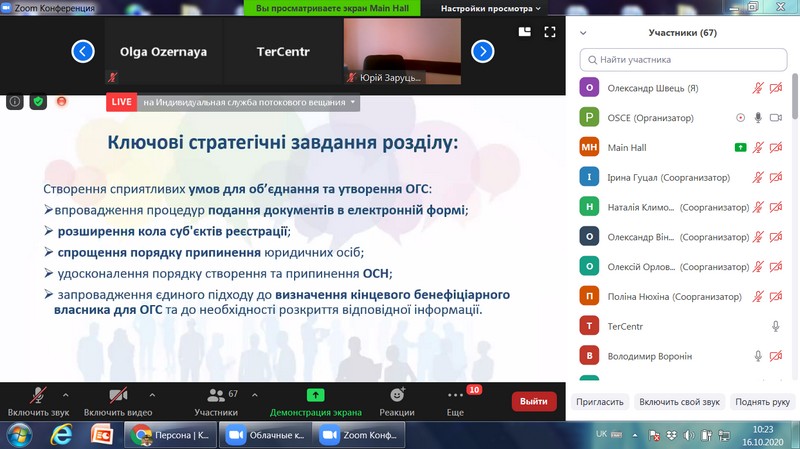Enter full screen mode icon
This screenshot has width=800, height=449.
click(549, 32)
